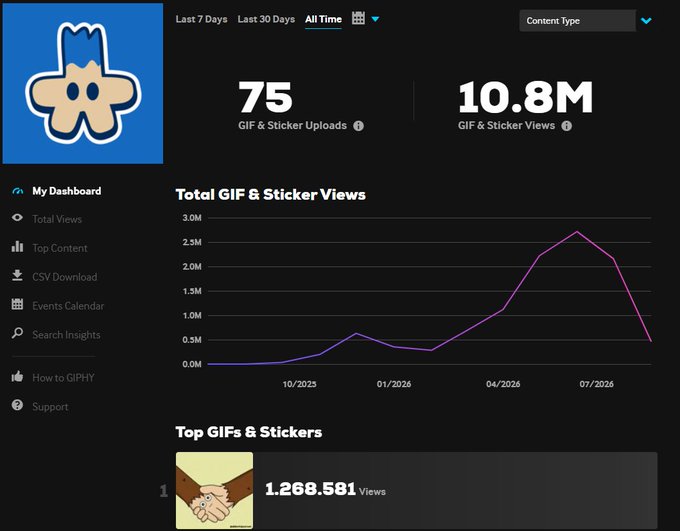Click the 2.5M y-axis label
The width and height of the screenshot is (680, 531).
point(192,242)
